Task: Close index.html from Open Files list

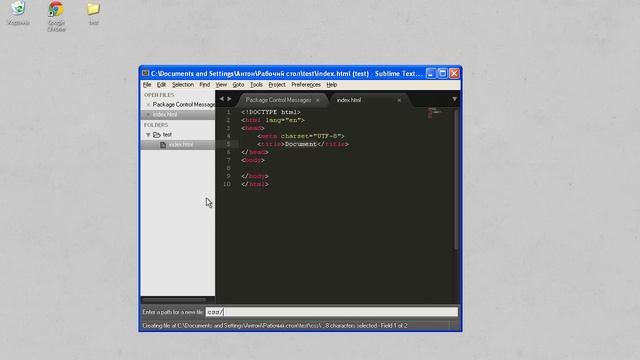Action: pos(148,115)
